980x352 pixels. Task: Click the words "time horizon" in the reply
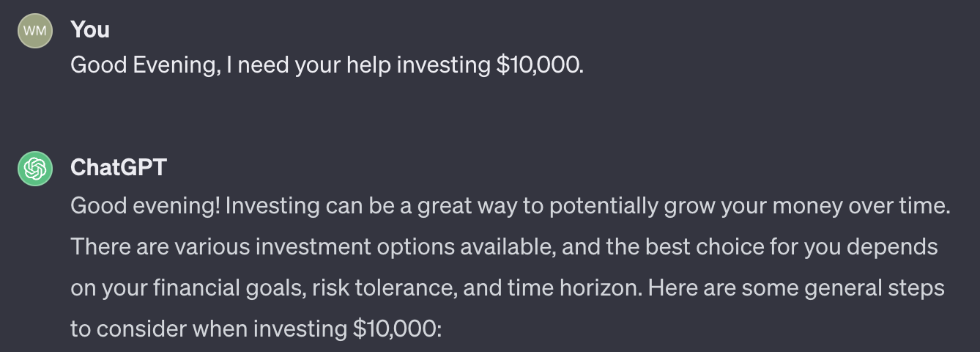(x=573, y=288)
